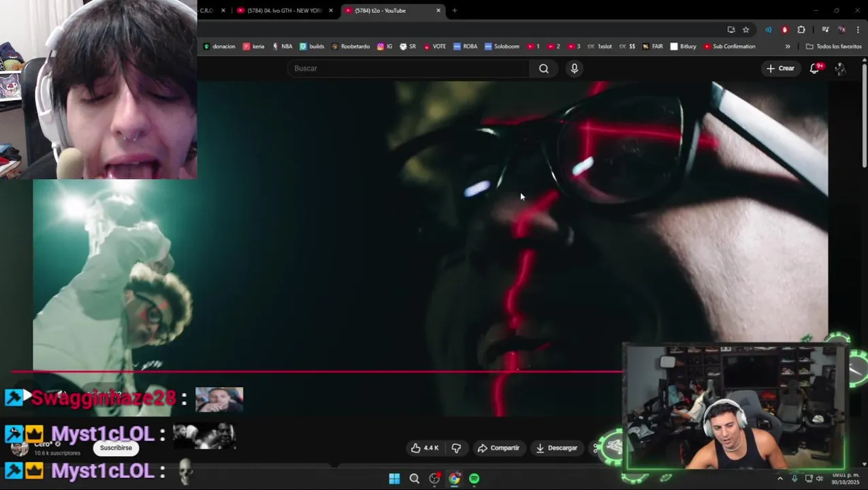The height and width of the screenshot is (490, 868).
Task: Open the 'Roobetardo' bookmark
Action: click(351, 46)
